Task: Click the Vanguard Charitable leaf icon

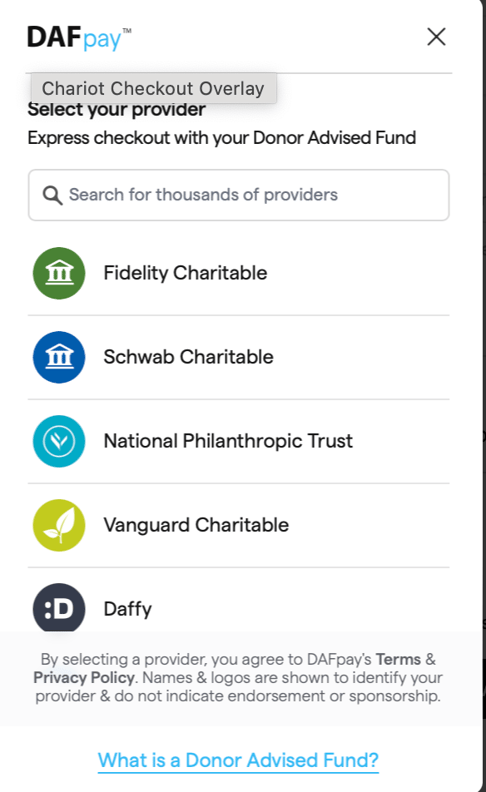Action: point(59,525)
